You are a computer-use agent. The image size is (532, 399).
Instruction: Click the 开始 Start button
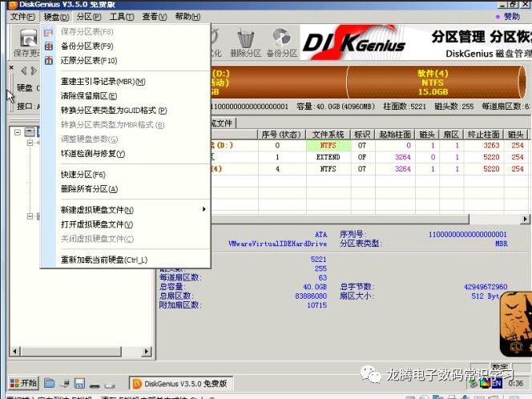pyautogui.click(x=23, y=384)
